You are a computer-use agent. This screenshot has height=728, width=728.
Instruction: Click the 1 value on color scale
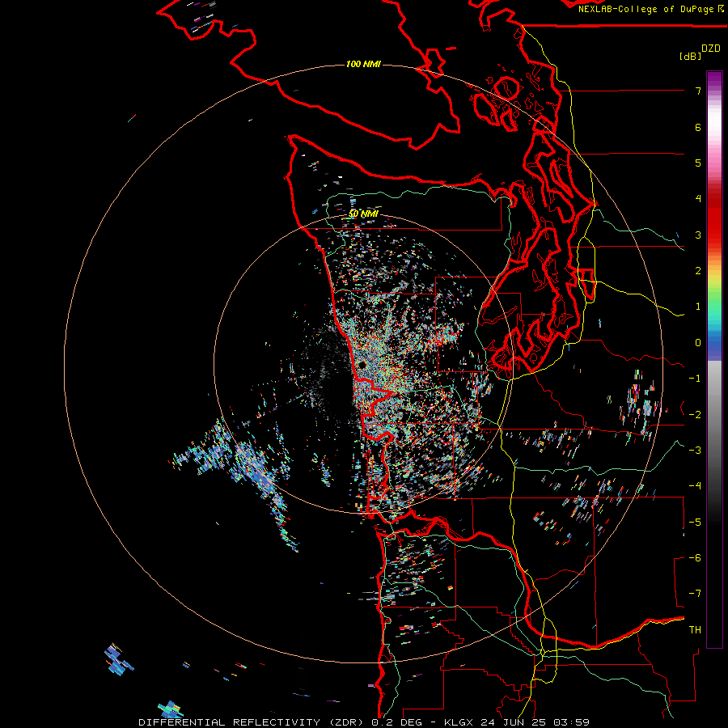click(698, 307)
